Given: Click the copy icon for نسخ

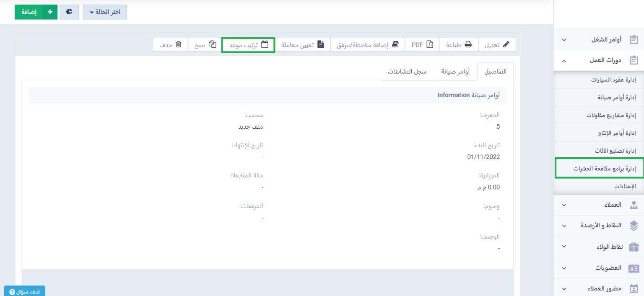Looking at the screenshot, I should click(213, 44).
